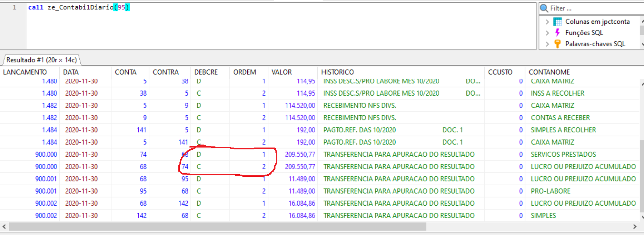This screenshot has width=644, height=235.
Task: Expand the Funções SQL tree node
Action: coord(547,33)
